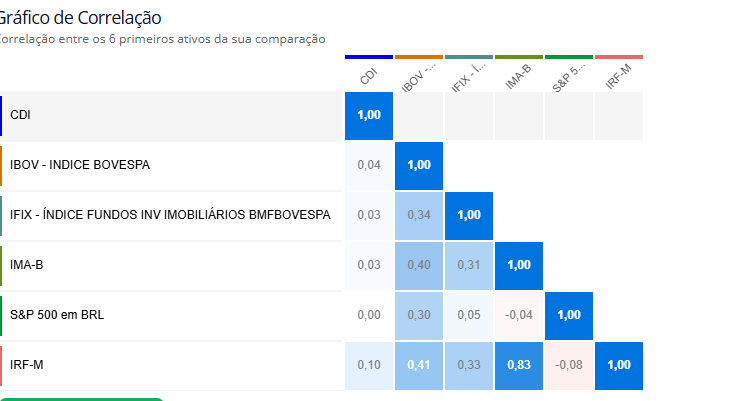The image size is (742, 401).
Task: Click the IRF-M column header label
Action: [x=618, y=77]
